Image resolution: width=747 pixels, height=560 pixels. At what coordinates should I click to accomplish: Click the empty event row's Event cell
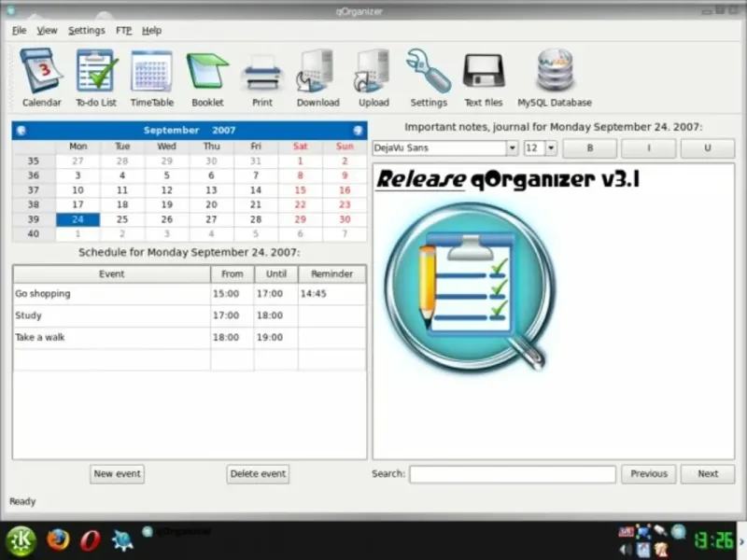(x=111, y=359)
